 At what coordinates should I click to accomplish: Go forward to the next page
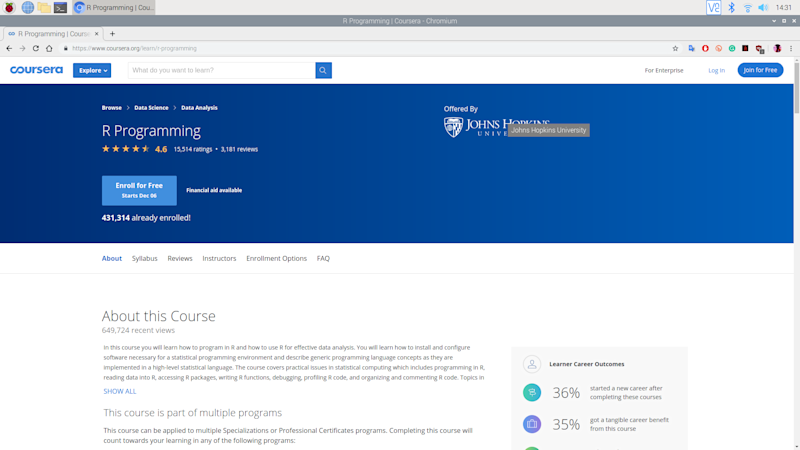coord(22,48)
